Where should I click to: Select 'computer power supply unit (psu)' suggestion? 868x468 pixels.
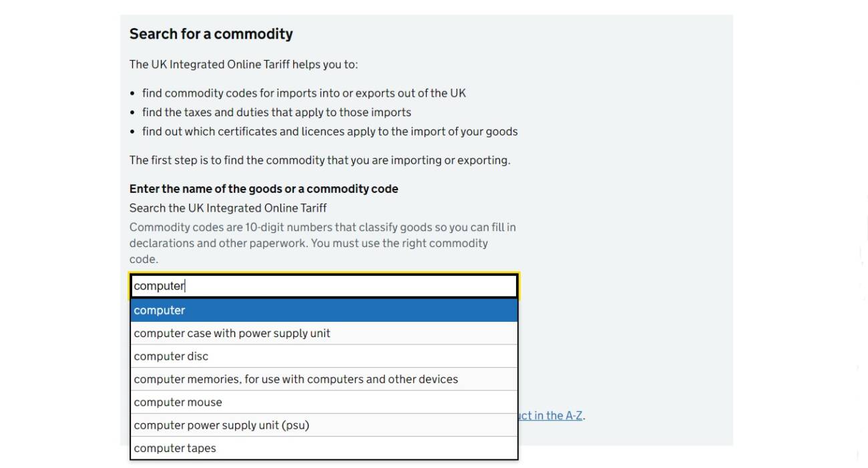pos(324,425)
